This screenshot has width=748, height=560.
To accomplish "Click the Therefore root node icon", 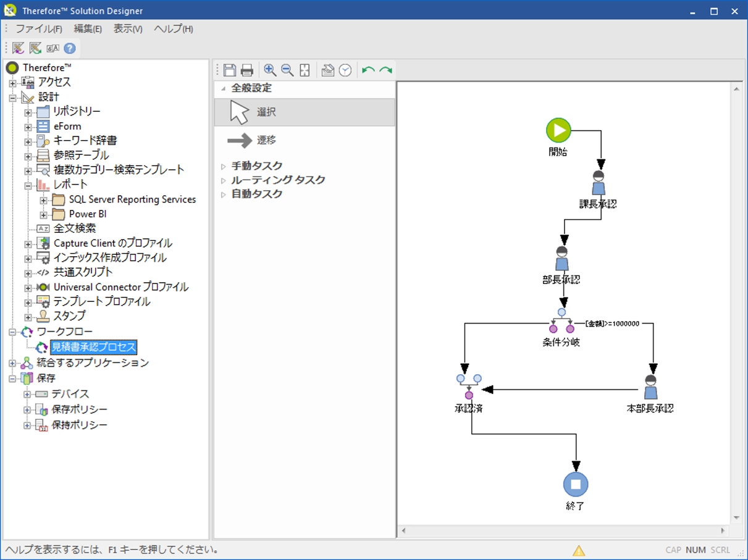I will pos(12,67).
